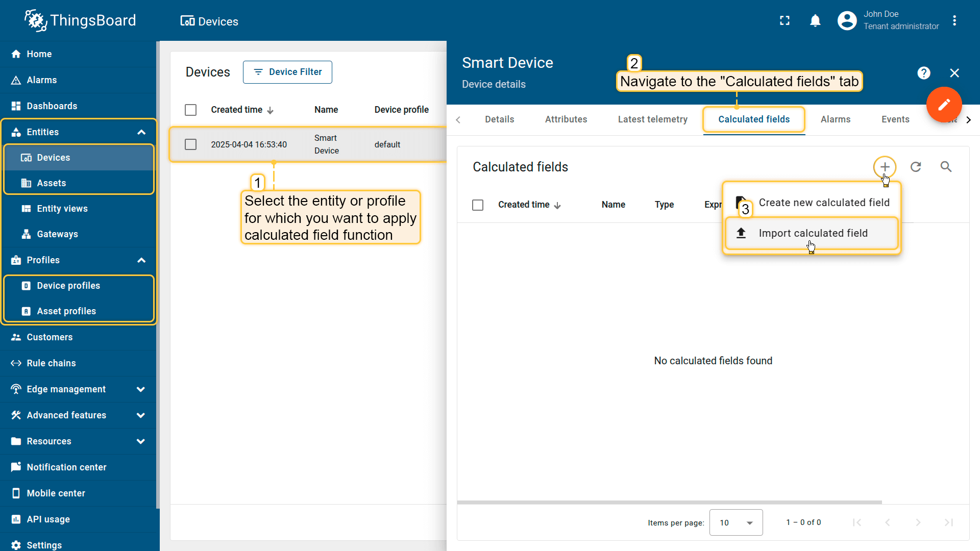Open the help question mark icon
Screen dimensions: 980x551
coord(923,73)
